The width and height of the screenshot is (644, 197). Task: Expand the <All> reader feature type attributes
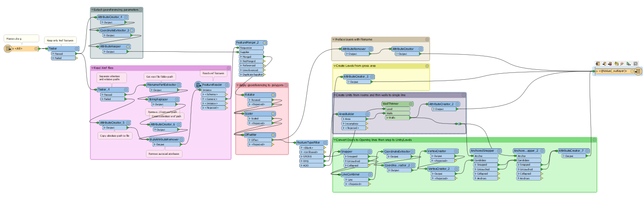coord(13,49)
